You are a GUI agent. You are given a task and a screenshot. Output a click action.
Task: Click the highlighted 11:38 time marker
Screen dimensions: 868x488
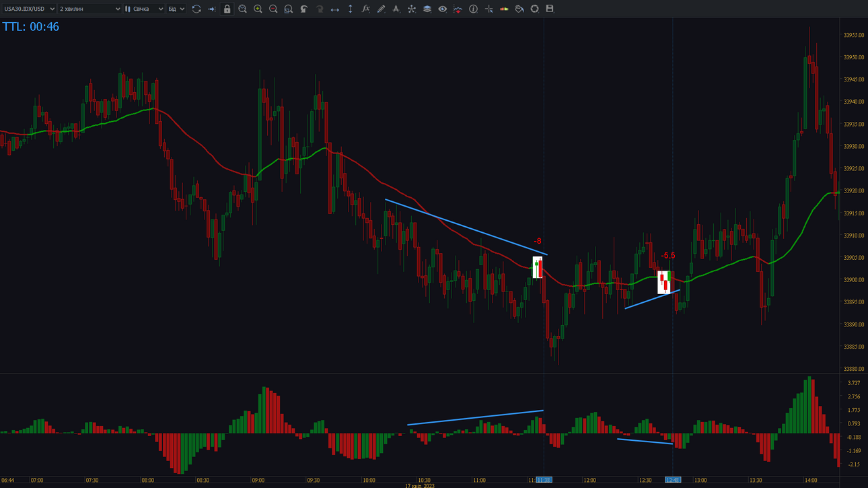click(x=544, y=480)
